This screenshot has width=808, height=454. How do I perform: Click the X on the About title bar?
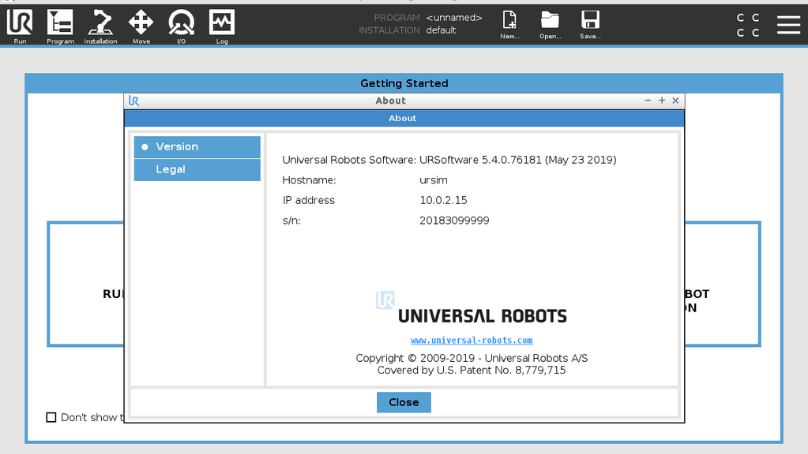[x=676, y=100]
